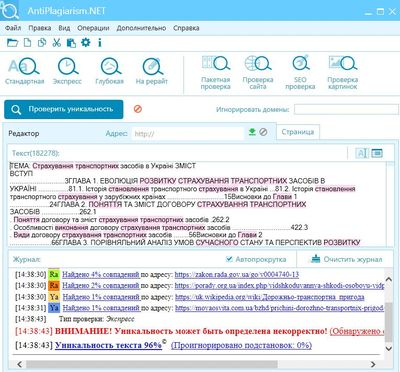Open settings with the gear icon
This screenshot has height=372, width=400.
86,42
